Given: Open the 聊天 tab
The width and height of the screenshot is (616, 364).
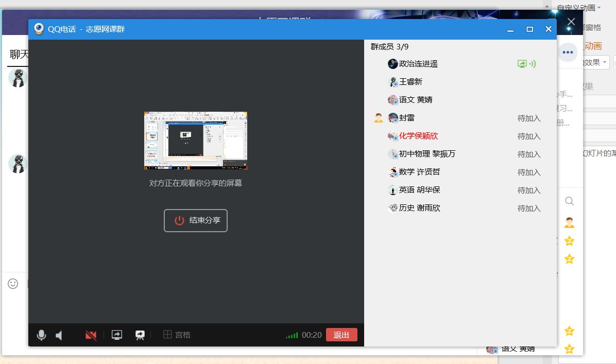Looking at the screenshot, I should (19, 55).
